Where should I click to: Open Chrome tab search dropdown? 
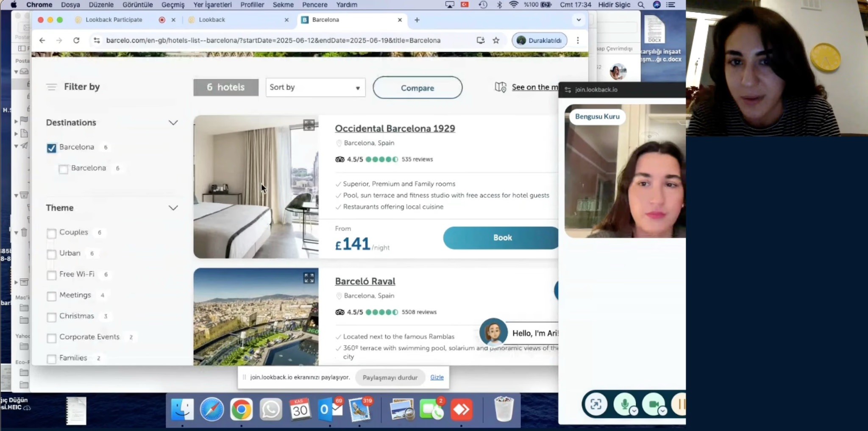(579, 20)
